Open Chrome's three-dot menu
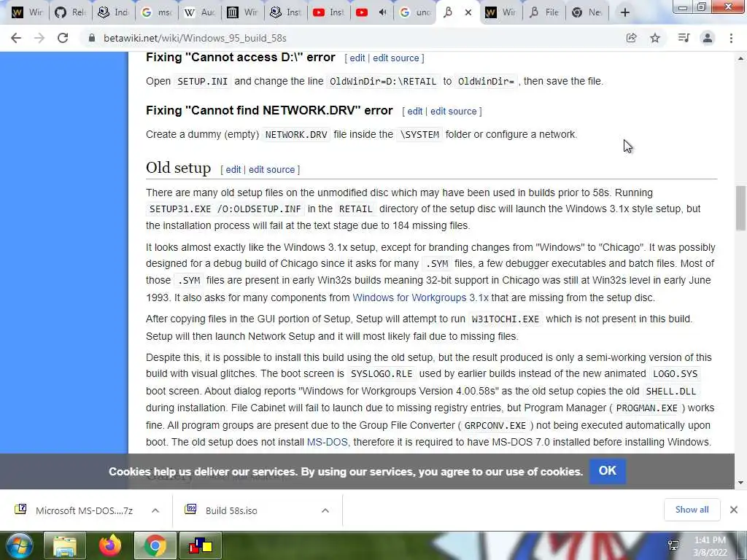This screenshot has height=560, width=747. point(731,38)
